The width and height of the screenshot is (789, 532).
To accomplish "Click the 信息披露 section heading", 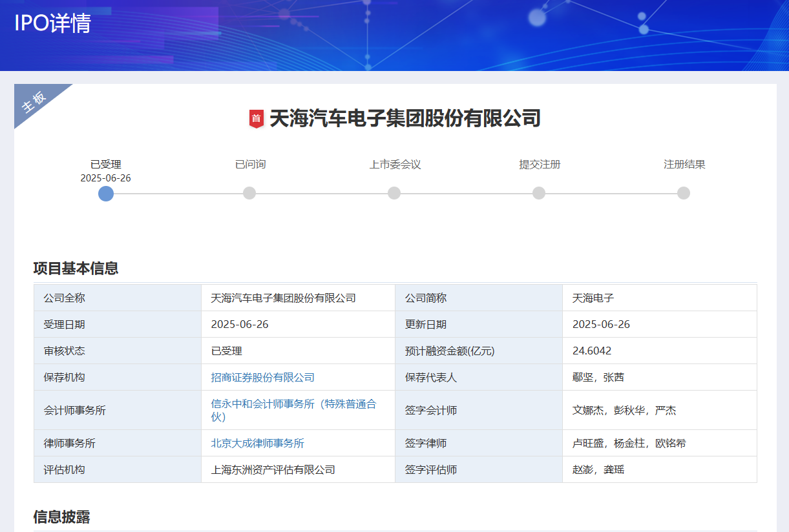I will (61, 517).
